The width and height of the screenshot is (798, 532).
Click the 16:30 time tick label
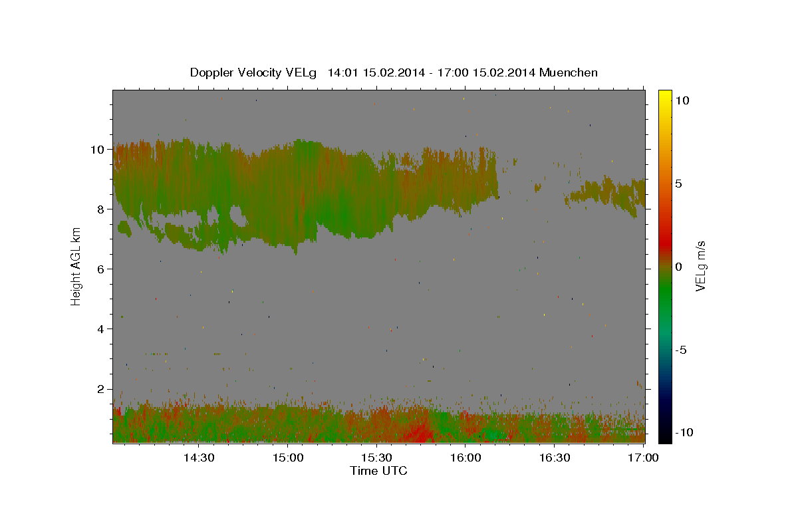(x=555, y=458)
